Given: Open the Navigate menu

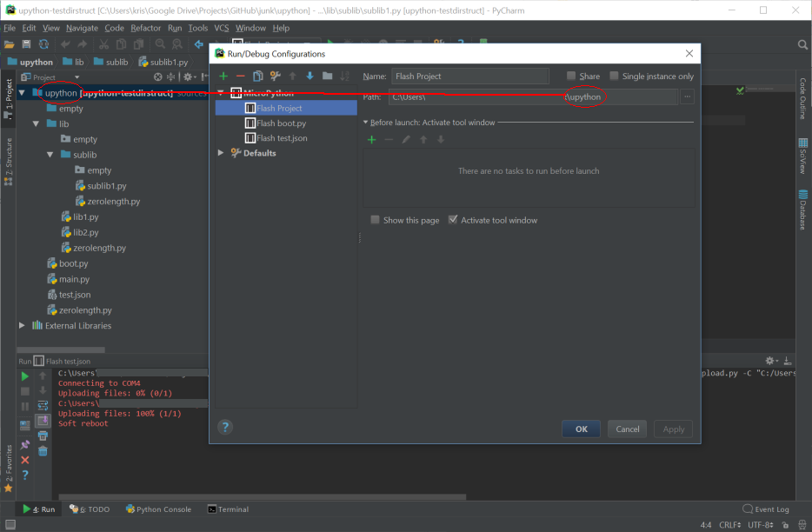Looking at the screenshot, I should click(x=82, y=28).
